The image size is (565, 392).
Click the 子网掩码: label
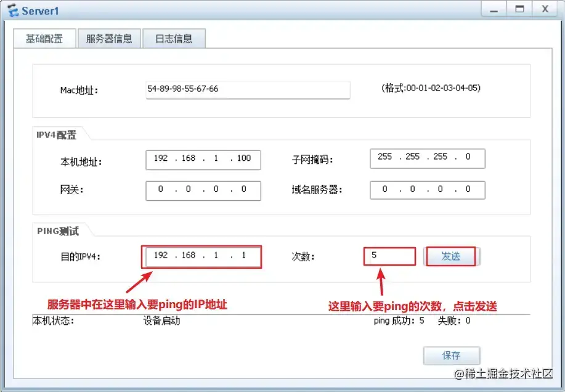[x=312, y=160]
